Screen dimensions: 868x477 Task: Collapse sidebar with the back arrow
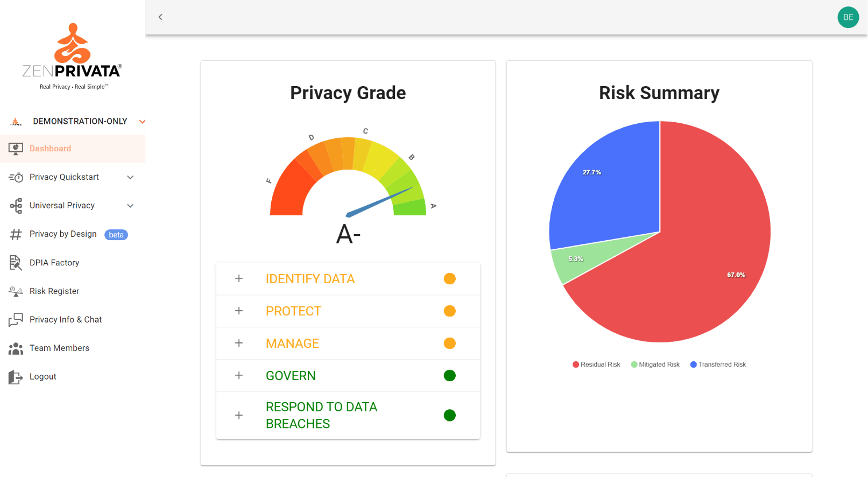click(x=160, y=17)
